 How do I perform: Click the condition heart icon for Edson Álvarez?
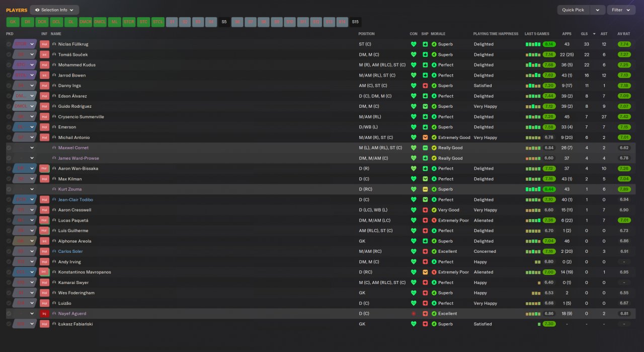pyautogui.click(x=414, y=96)
